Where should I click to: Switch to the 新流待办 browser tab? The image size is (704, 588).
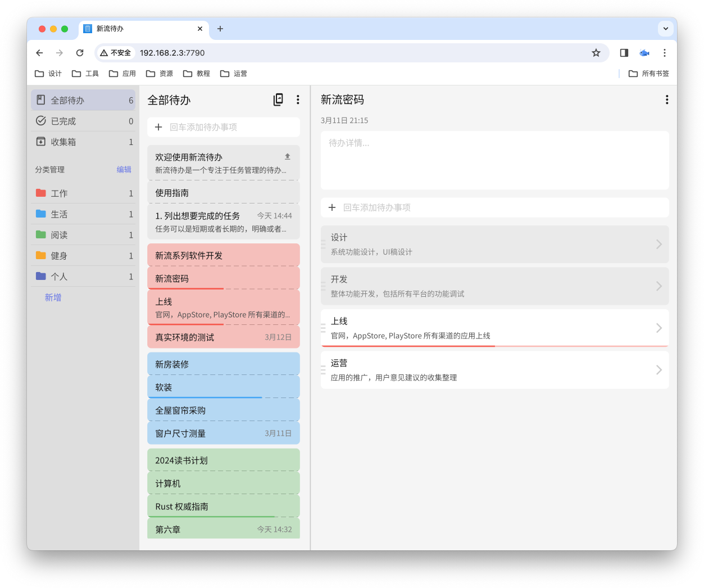pos(143,29)
